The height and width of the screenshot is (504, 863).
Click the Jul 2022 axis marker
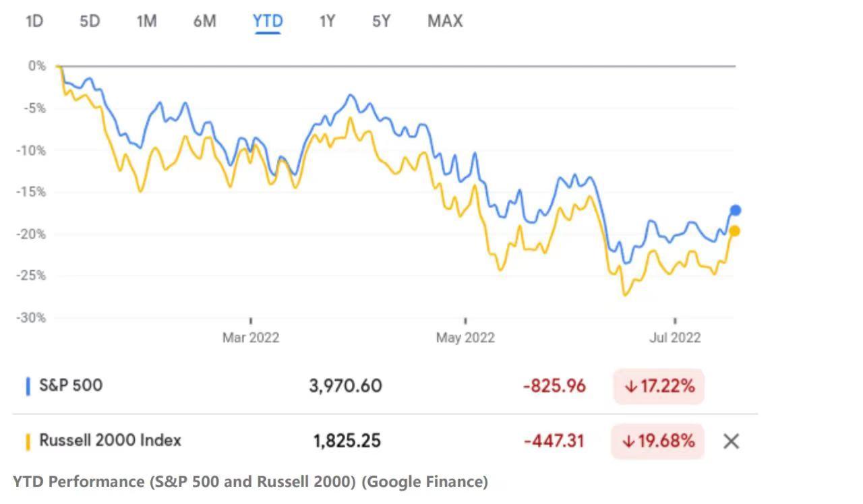(x=675, y=337)
